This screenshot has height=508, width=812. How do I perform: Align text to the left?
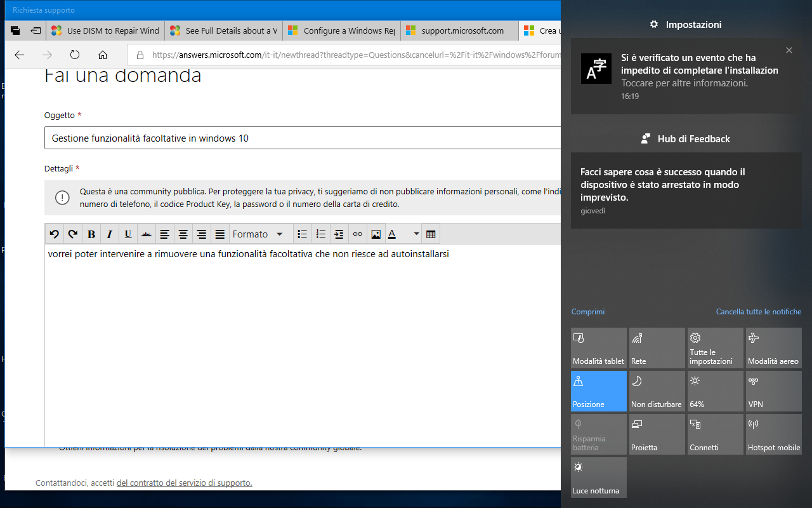[165, 234]
